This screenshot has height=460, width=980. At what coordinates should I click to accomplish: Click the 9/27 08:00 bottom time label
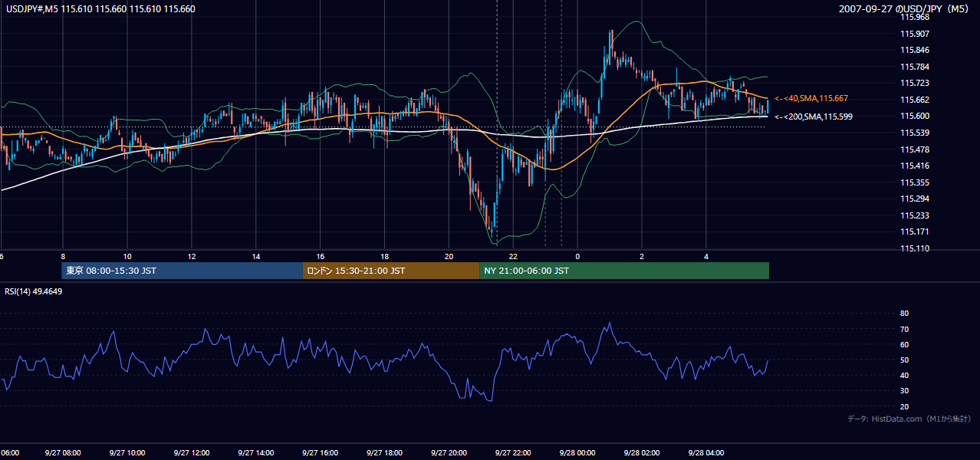tap(62, 453)
